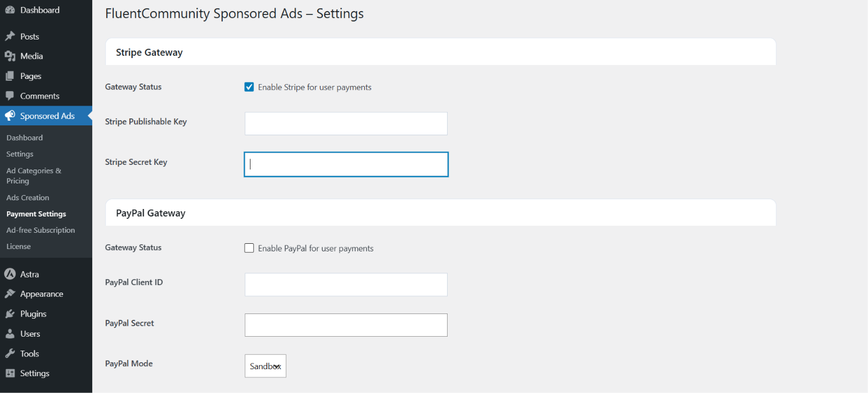Click the Plugins plug icon
The width and height of the screenshot is (868, 393).
coord(10,314)
